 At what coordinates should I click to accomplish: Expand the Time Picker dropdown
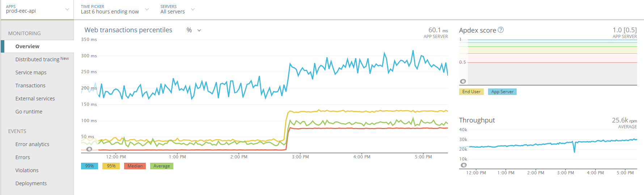[x=114, y=9]
